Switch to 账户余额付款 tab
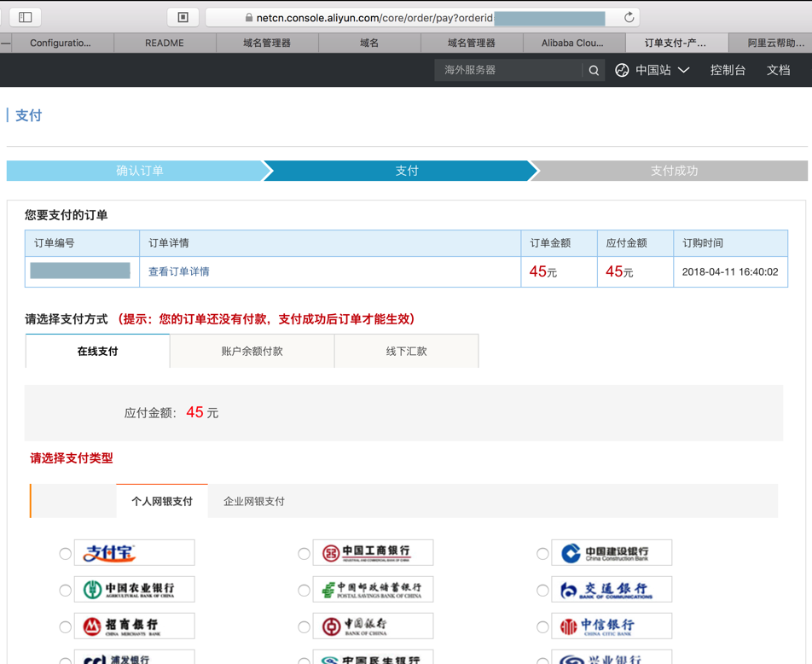Image resolution: width=812 pixels, height=664 pixels. tap(252, 351)
